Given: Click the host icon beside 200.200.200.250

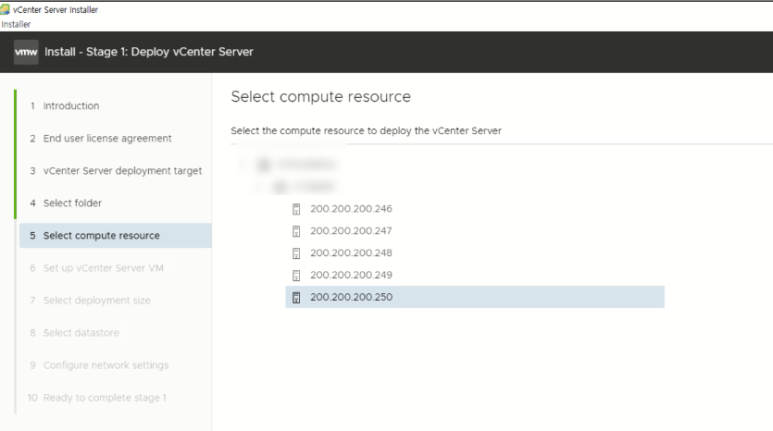Looking at the screenshot, I should [x=296, y=297].
